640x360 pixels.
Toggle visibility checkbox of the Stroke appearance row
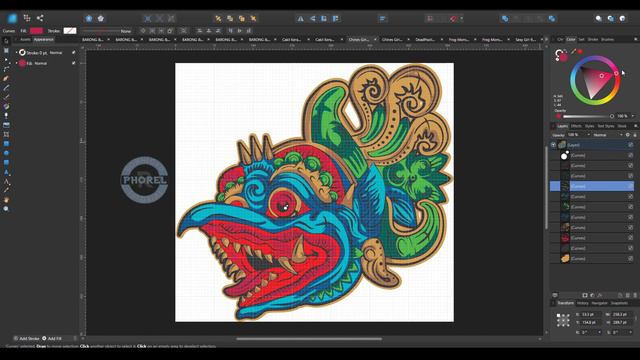[x=73, y=53]
